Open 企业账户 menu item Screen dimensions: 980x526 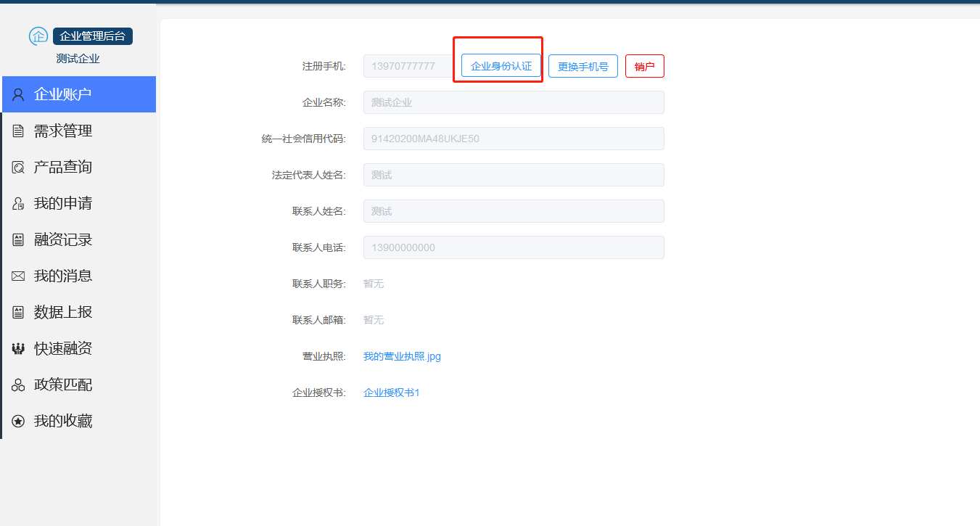point(79,94)
